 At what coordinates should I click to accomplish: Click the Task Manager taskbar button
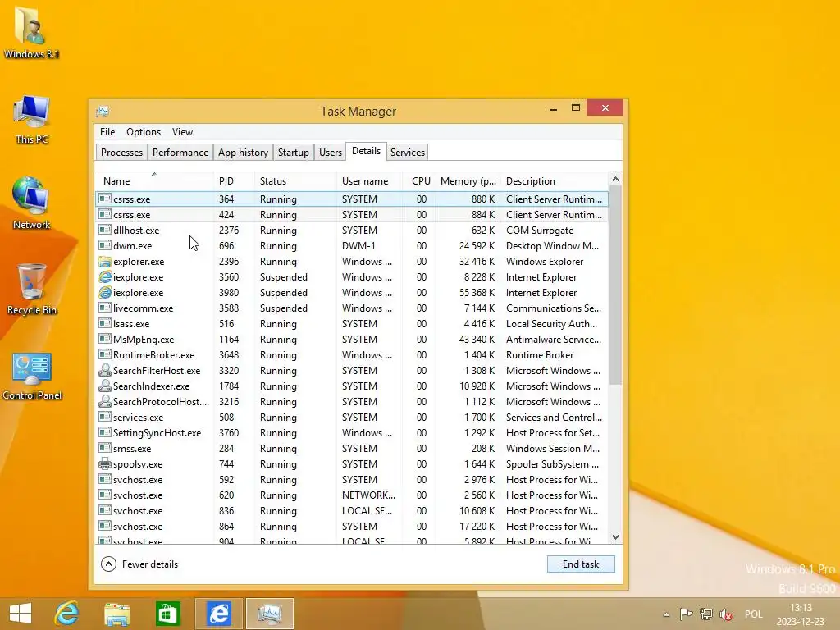(x=269, y=614)
